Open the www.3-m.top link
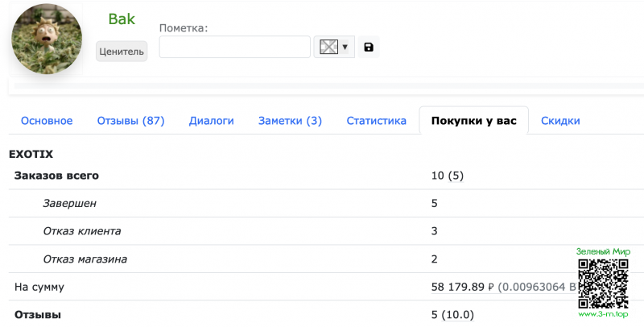The image size is (644, 327). (604, 313)
